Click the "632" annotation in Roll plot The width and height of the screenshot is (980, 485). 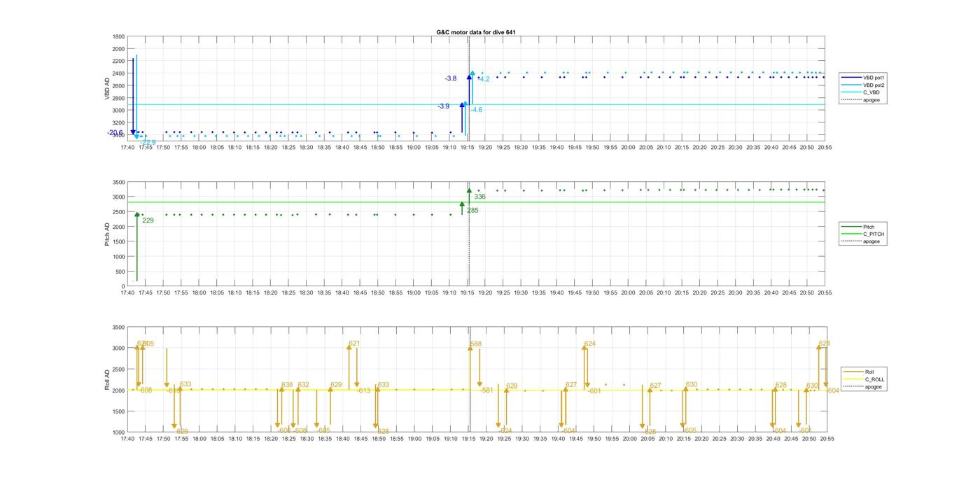pos(303,385)
